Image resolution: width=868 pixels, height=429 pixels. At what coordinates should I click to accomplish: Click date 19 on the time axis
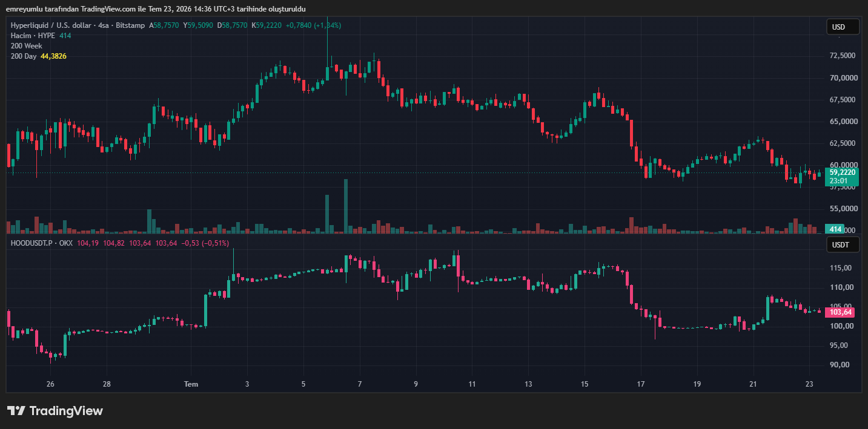pos(697,384)
